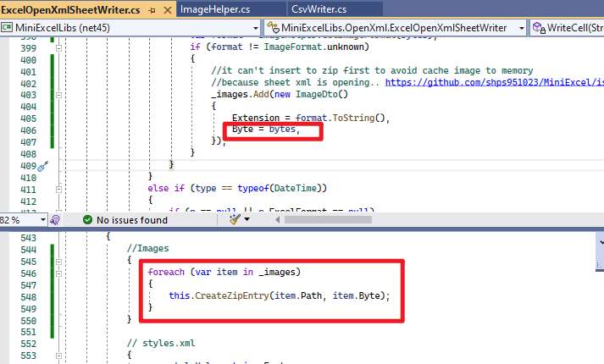Viewport: 604px width, 364px height.
Task: Click the method icon beside WriteCell
Action: (x=539, y=28)
